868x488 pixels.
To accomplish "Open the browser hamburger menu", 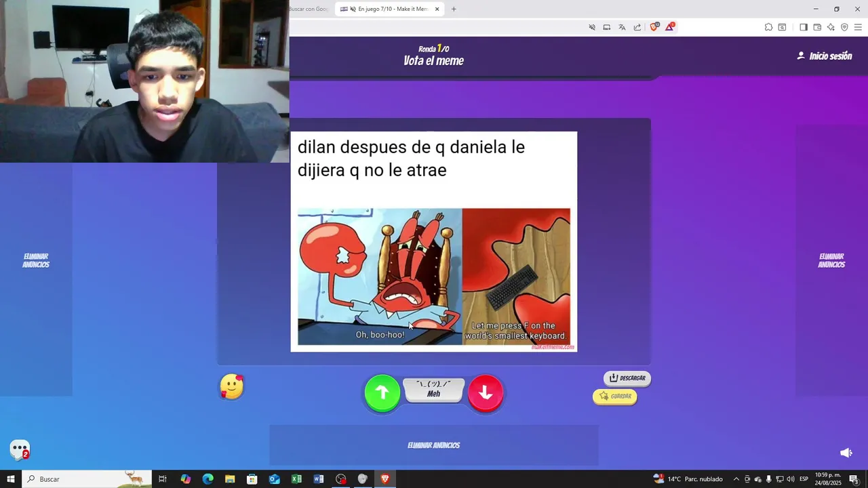I will (x=858, y=27).
